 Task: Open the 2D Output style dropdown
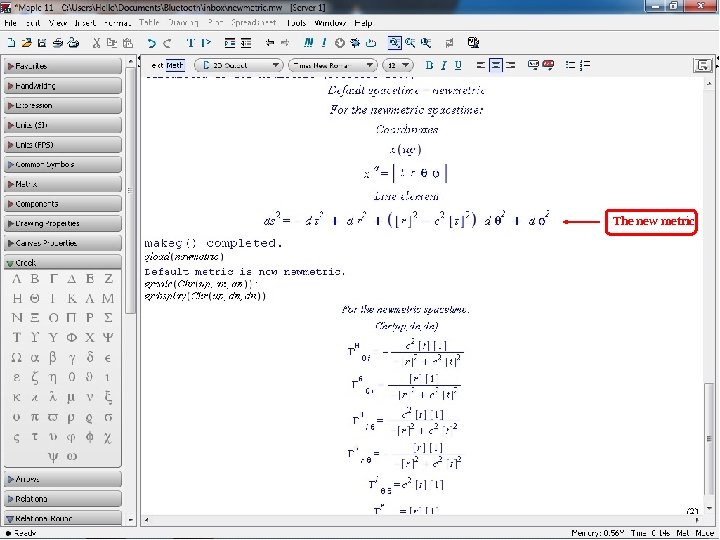coord(238,65)
